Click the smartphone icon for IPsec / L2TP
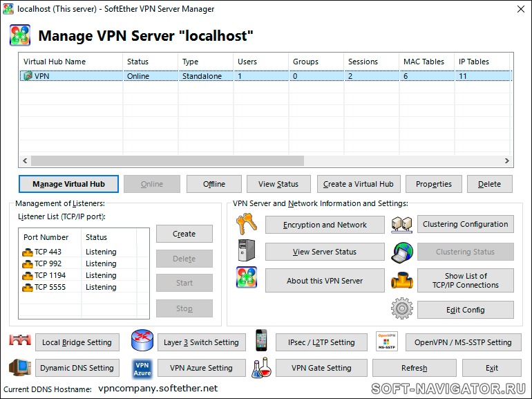532x399 pixels. tap(261, 340)
